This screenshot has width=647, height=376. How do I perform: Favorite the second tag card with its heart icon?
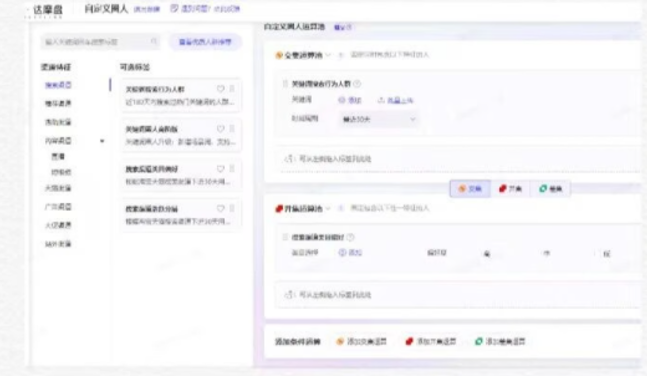pyautogui.click(x=221, y=129)
